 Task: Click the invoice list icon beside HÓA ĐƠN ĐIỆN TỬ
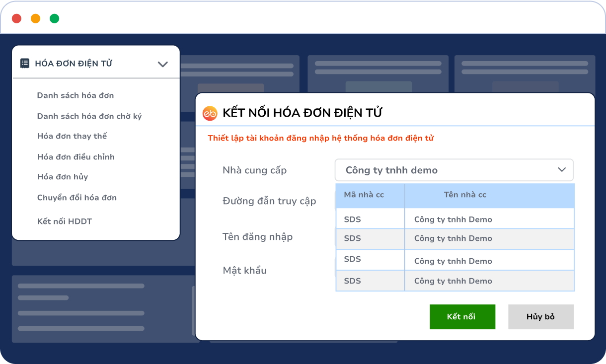click(24, 64)
